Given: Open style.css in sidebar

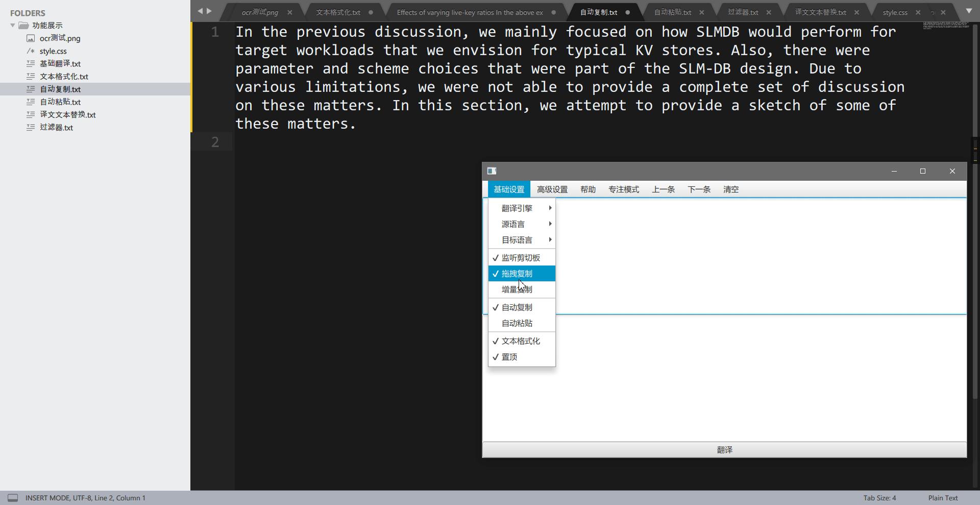Looking at the screenshot, I should point(53,51).
